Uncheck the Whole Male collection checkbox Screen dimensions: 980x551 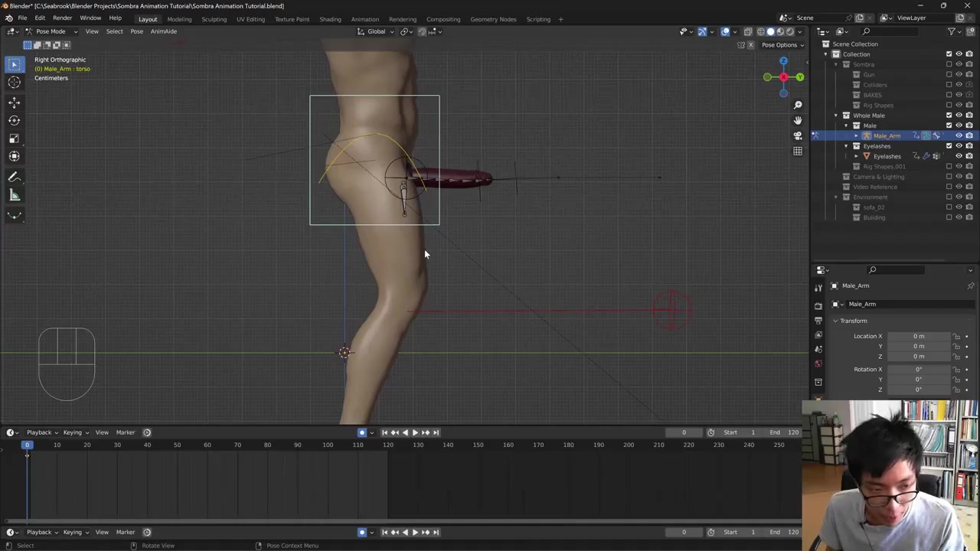coord(949,116)
